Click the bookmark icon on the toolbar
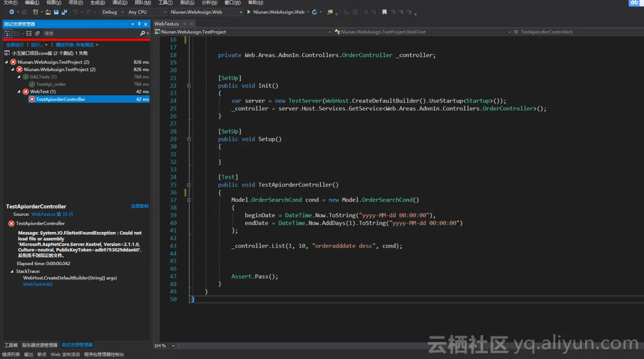Image resolution: width=644 pixels, height=359 pixels. tap(384, 12)
